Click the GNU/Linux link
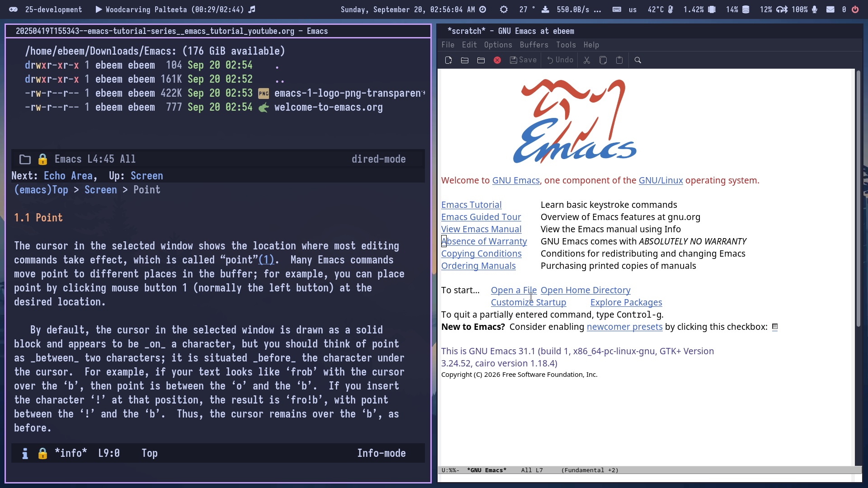The image size is (868, 488). tap(661, 180)
